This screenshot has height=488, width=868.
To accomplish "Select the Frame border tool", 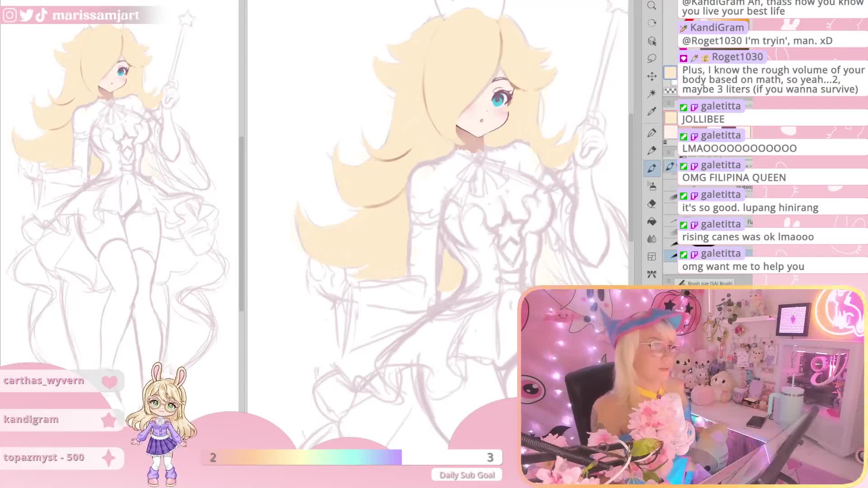I will pyautogui.click(x=651, y=257).
